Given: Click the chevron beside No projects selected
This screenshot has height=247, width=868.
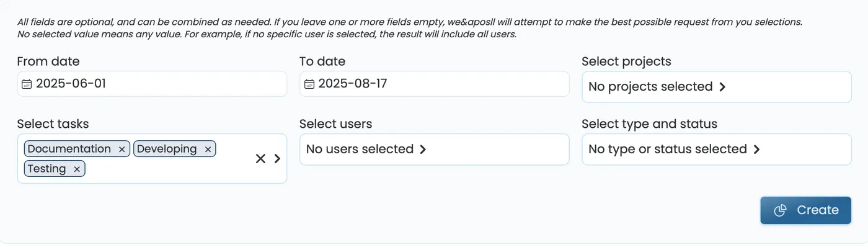Looking at the screenshot, I should pos(722,87).
